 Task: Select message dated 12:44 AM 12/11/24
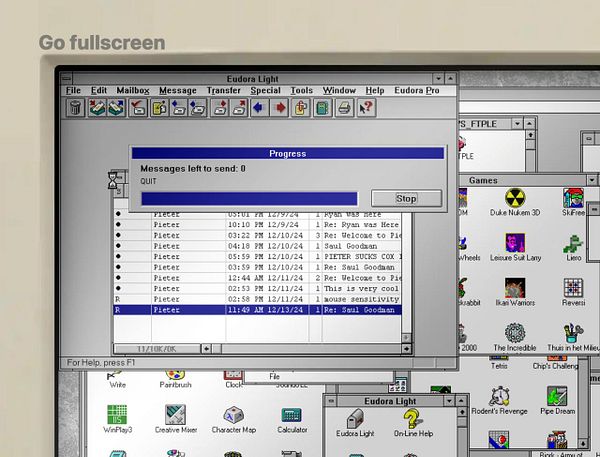point(257,277)
